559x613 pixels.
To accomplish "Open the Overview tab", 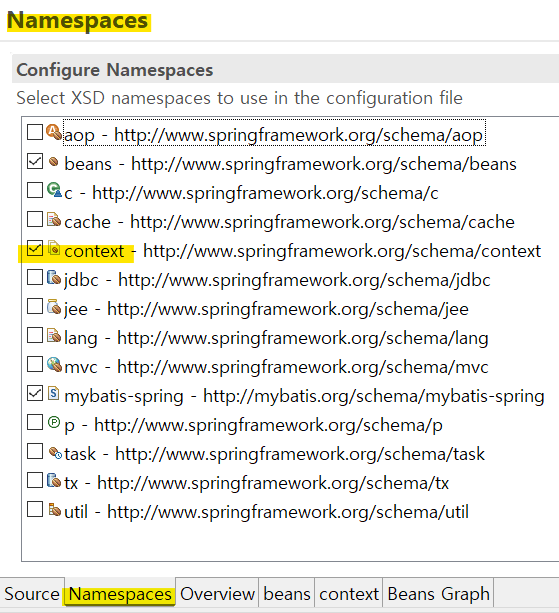I will pyautogui.click(x=217, y=594).
